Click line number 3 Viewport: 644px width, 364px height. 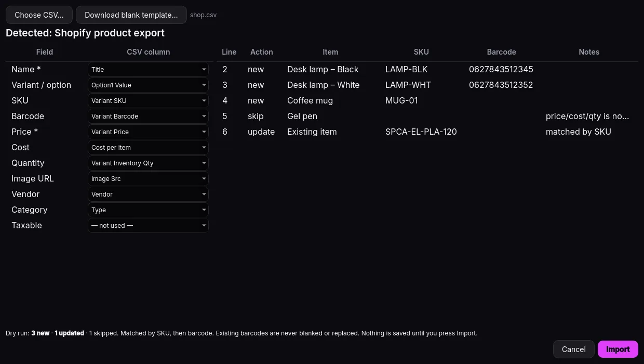225,85
